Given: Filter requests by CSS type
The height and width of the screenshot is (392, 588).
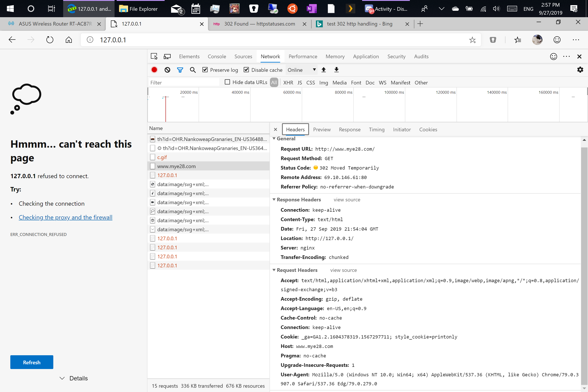Looking at the screenshot, I should coord(311,83).
